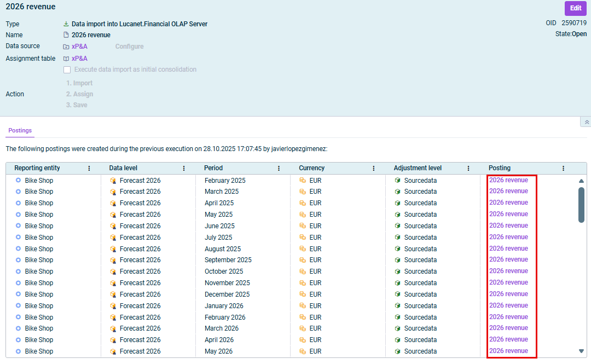
Task: Click the Sourcedata icon in March 2025 row
Action: [x=397, y=192]
